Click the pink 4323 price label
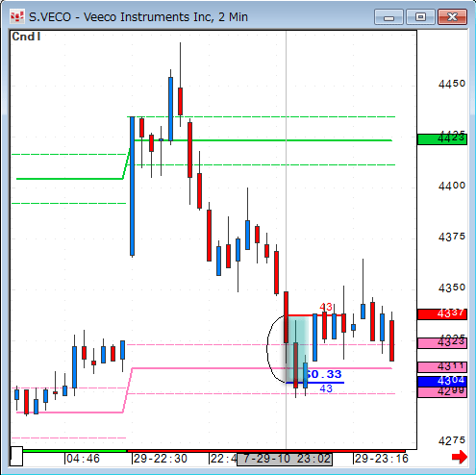Image resolution: width=476 pixels, height=475 pixels. 442,343
